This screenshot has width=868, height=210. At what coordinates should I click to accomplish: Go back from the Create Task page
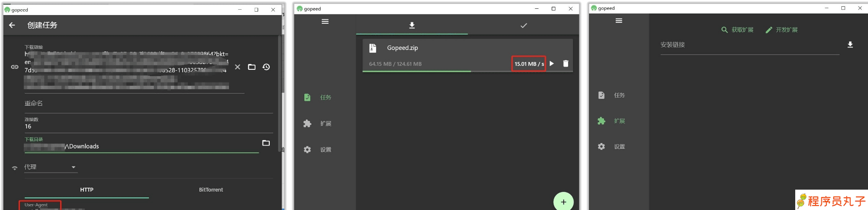[12, 25]
